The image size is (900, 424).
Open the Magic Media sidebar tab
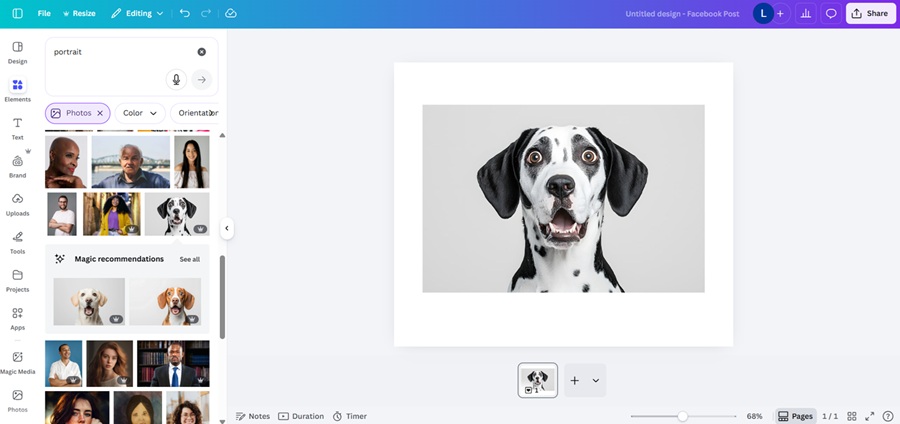point(17,363)
